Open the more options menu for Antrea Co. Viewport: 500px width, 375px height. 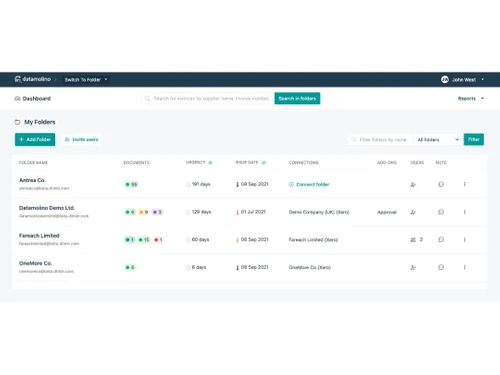(x=464, y=184)
